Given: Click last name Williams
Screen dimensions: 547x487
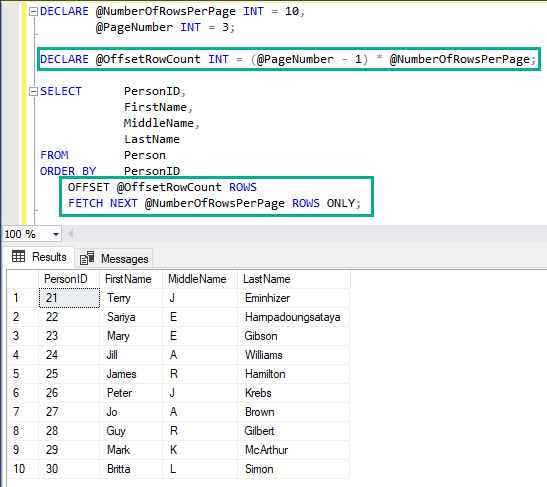Looking at the screenshot, I should tap(263, 355).
